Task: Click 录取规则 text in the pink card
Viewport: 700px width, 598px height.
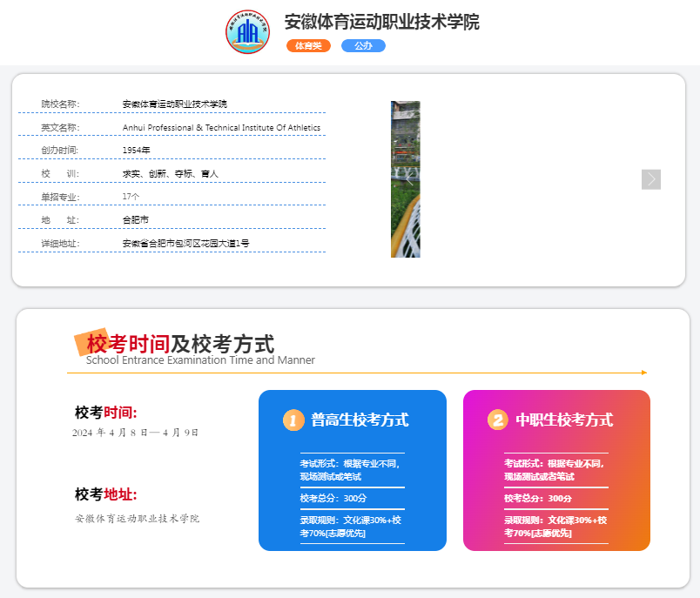Action: pos(555,527)
